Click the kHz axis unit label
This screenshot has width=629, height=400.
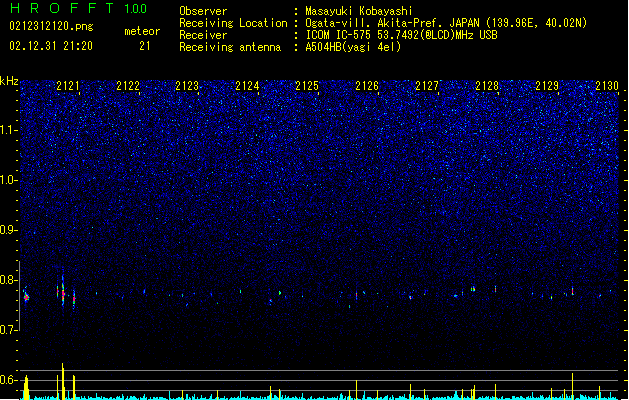[x=9, y=81]
